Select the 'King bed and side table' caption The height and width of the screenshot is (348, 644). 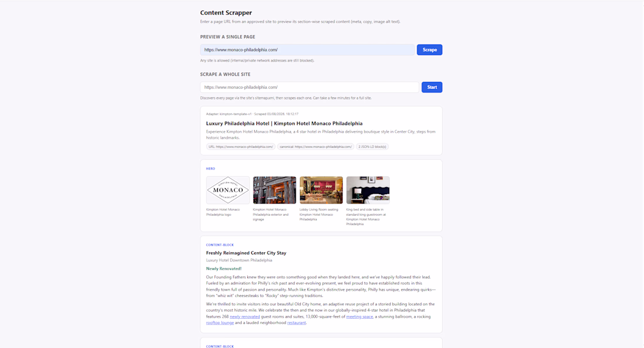tap(366, 216)
